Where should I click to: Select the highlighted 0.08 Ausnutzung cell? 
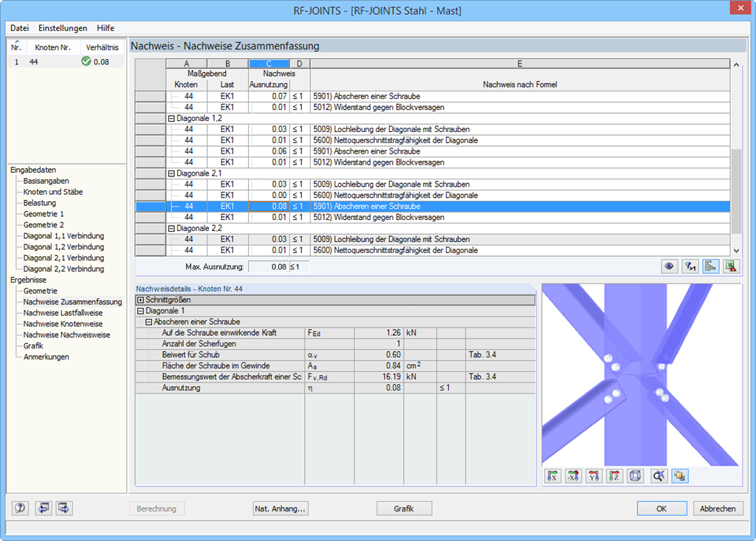pyautogui.click(x=269, y=207)
